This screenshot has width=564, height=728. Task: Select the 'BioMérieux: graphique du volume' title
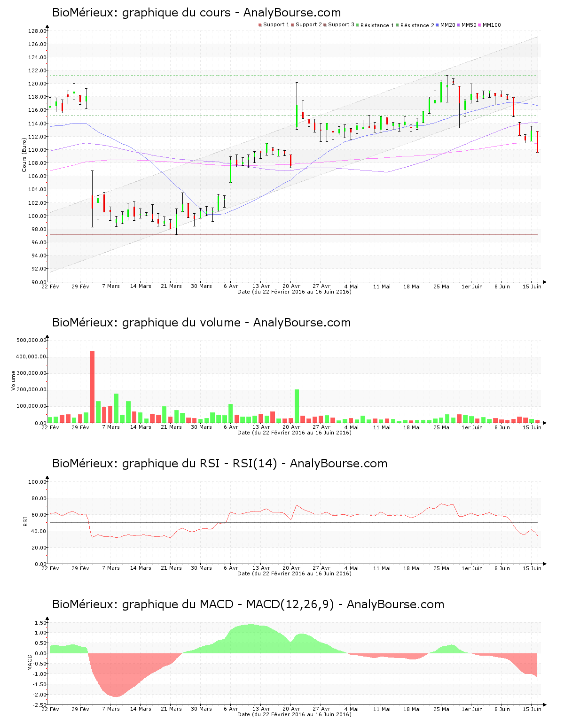click(x=146, y=323)
